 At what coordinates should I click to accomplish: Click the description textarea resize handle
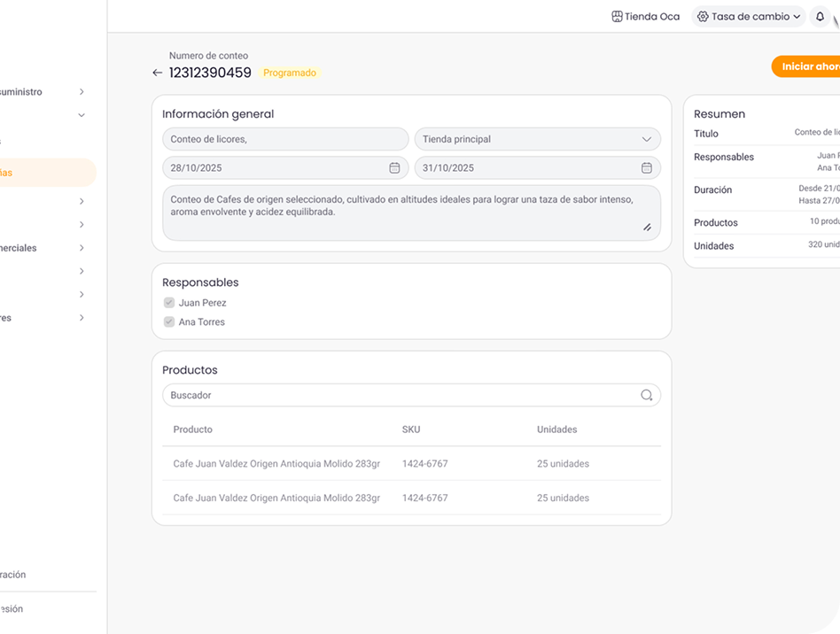(647, 228)
